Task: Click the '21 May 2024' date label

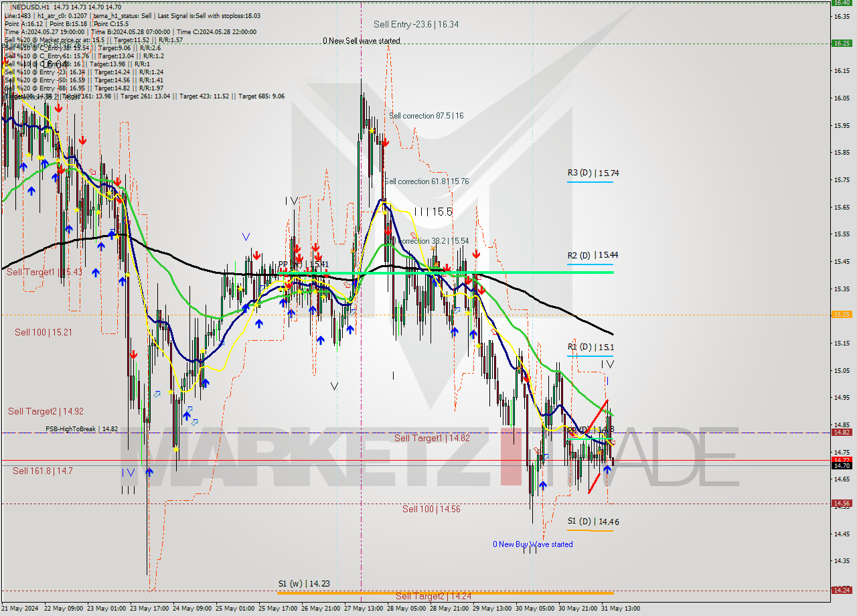Action: click(x=20, y=608)
